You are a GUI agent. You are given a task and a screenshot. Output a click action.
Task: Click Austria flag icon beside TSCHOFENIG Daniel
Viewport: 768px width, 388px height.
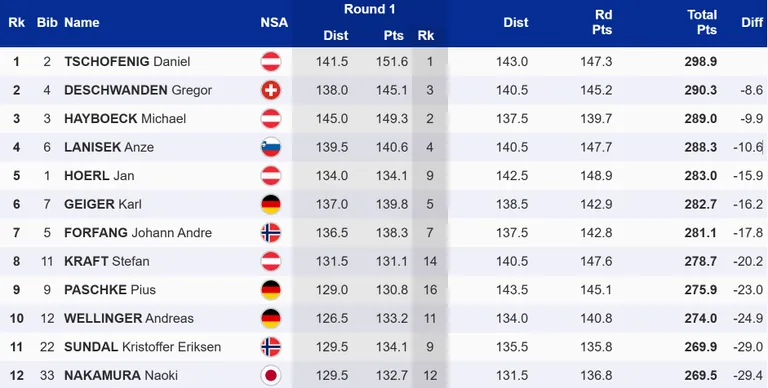[x=270, y=62]
